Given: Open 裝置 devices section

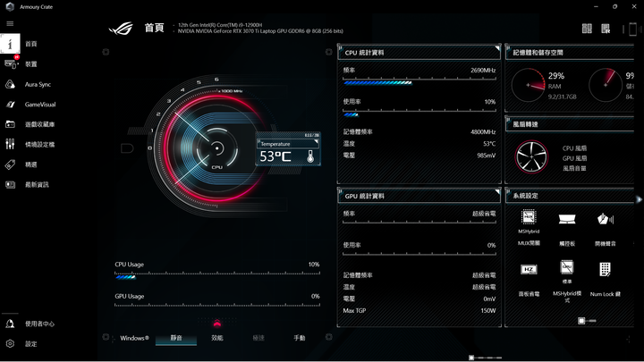Looking at the screenshot, I should [30, 64].
